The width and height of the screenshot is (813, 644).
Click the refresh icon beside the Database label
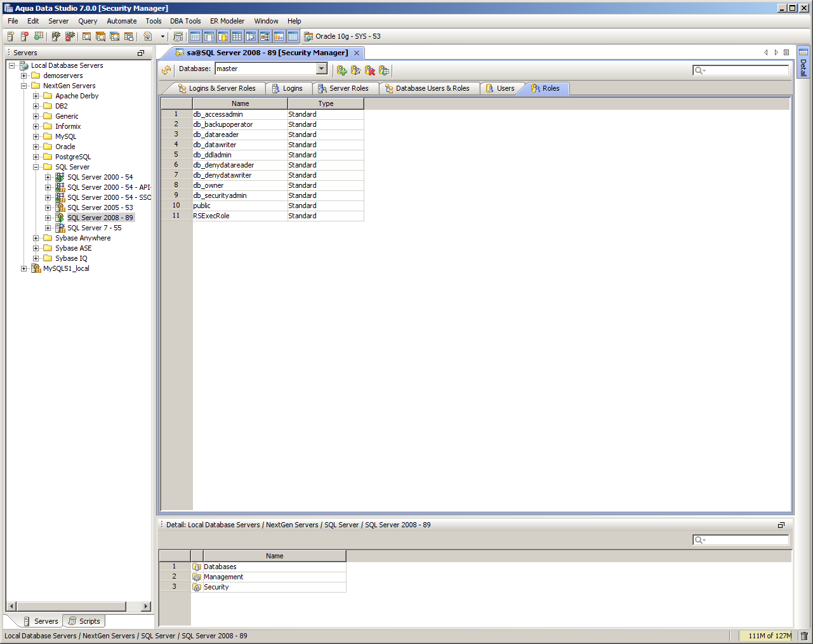click(166, 70)
